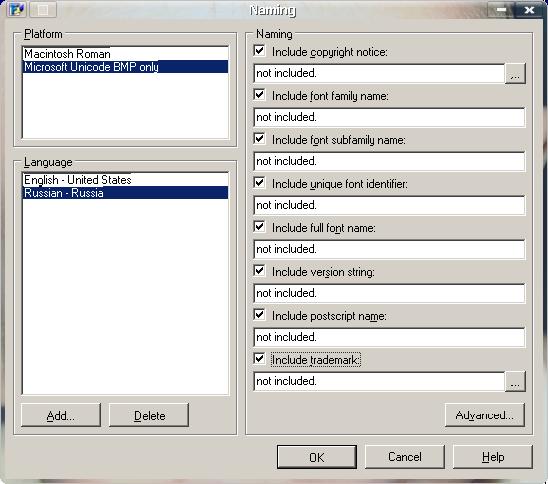Toggle Include font family name checkbox
Screen dimensions: 548x484
(x=259, y=95)
